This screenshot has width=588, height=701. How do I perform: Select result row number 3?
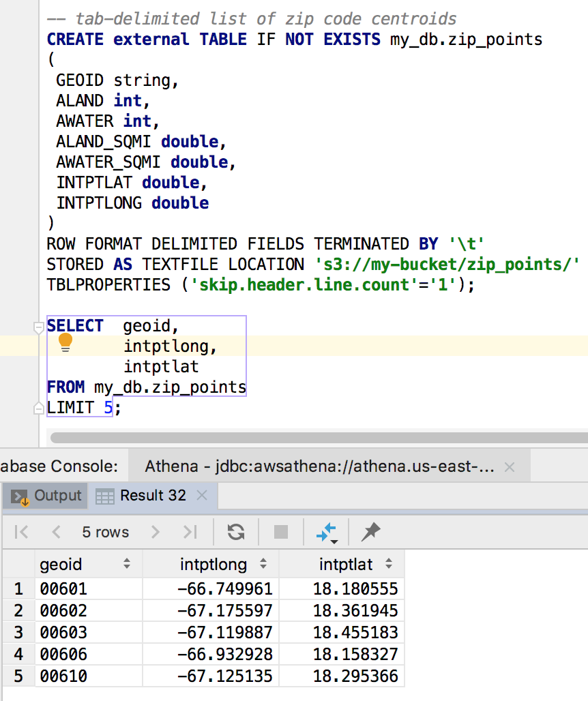(x=18, y=633)
